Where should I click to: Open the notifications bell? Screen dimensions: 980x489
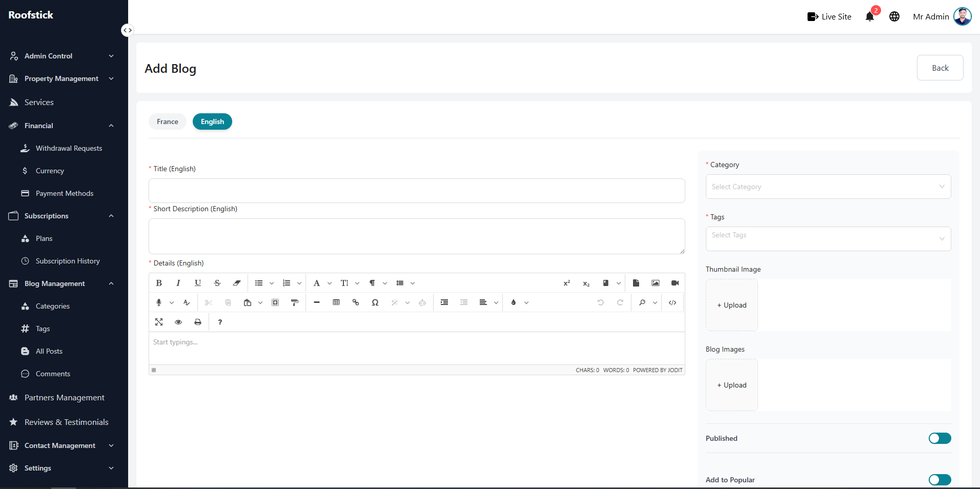click(870, 16)
